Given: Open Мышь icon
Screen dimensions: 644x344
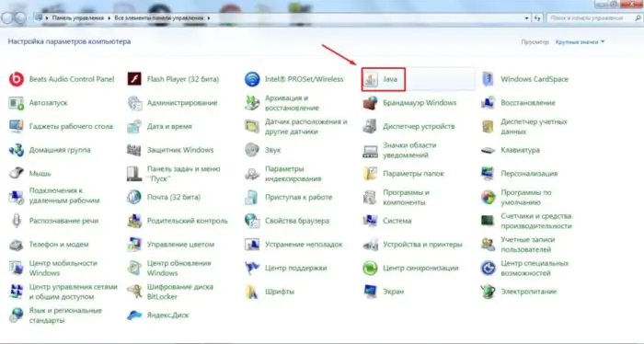Looking at the screenshot, I should [17, 173].
